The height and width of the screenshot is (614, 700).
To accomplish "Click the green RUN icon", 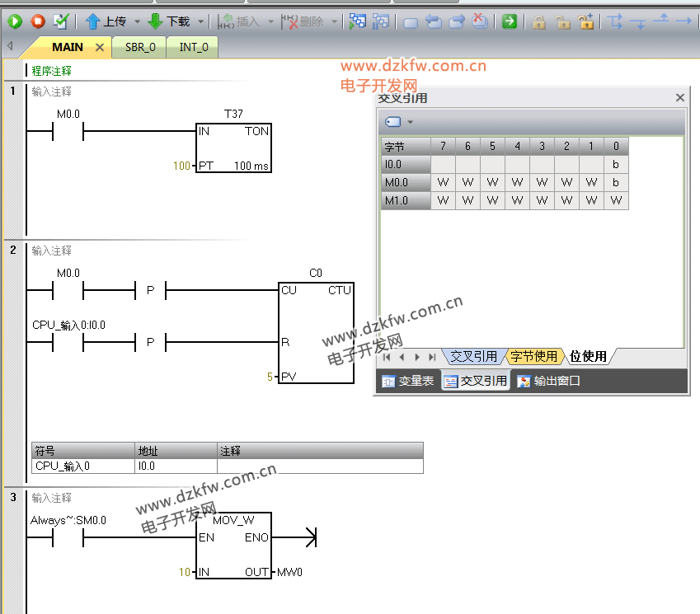I will tap(15, 21).
